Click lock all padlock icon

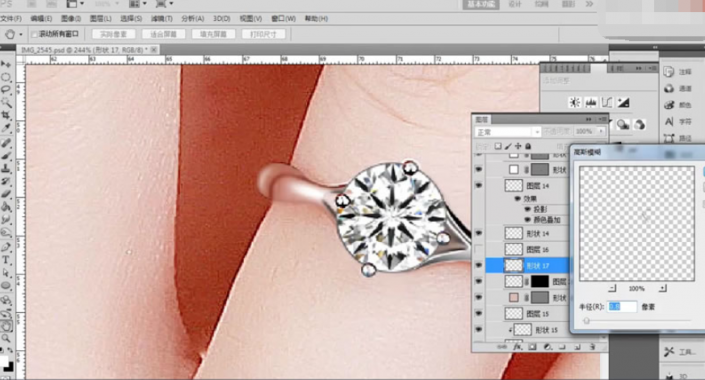(528, 146)
